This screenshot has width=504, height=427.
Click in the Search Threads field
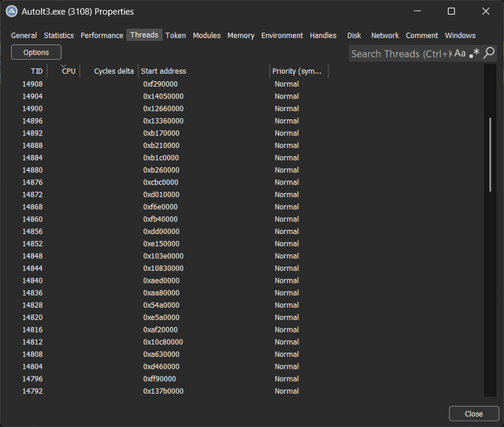(x=401, y=54)
